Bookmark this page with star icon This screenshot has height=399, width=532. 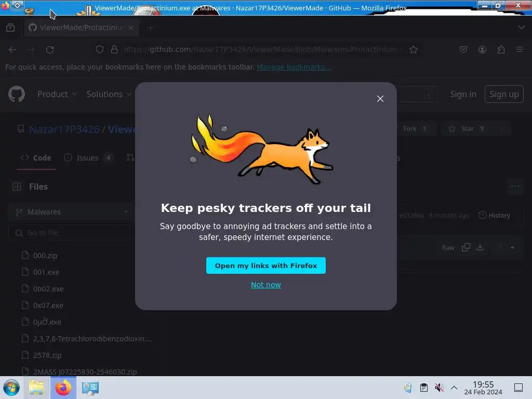click(x=413, y=49)
